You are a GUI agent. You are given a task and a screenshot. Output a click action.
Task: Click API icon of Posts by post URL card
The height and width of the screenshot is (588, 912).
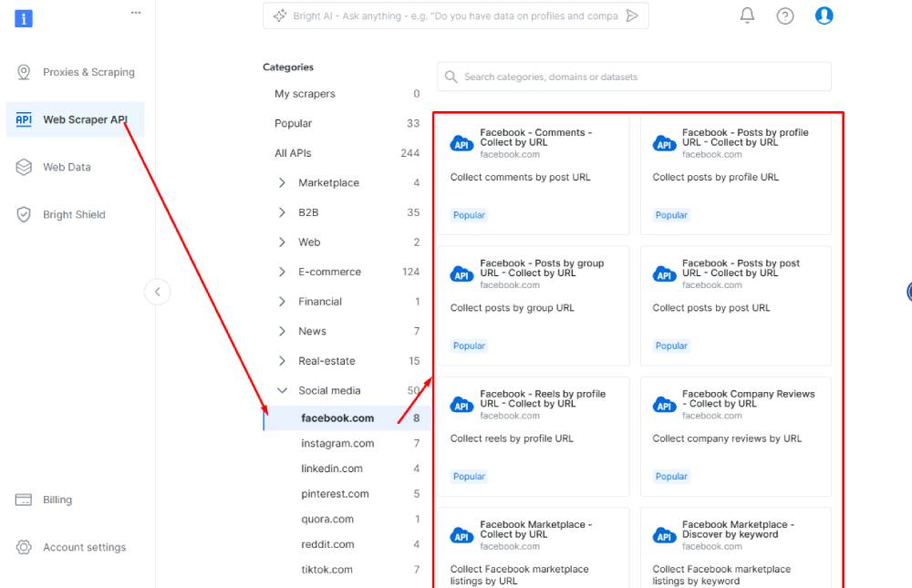pyautogui.click(x=664, y=274)
